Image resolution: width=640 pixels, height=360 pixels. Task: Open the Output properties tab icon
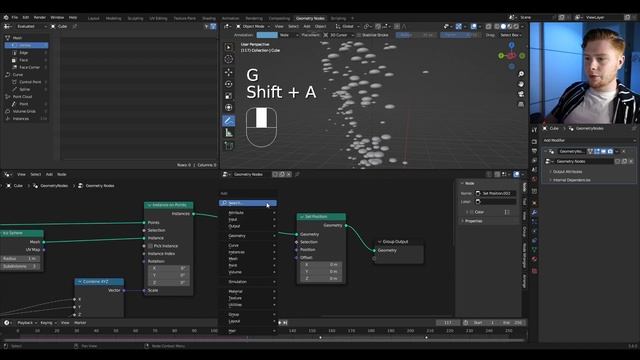[x=534, y=151]
